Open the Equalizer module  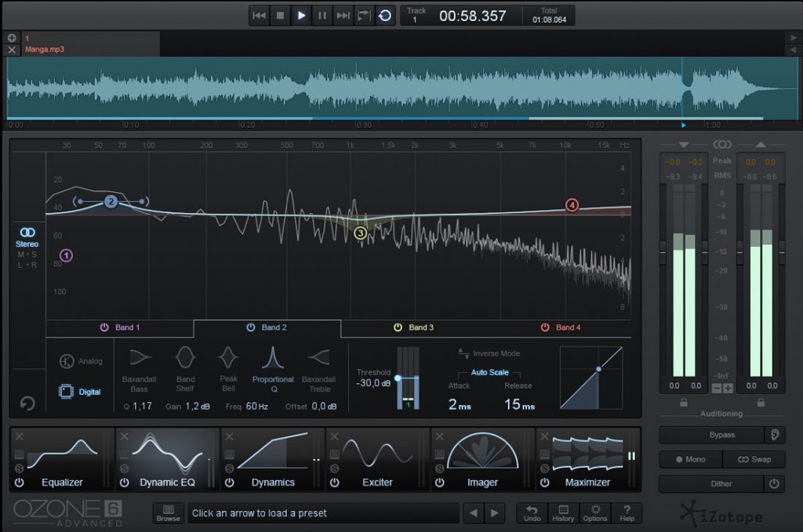pyautogui.click(x=63, y=459)
